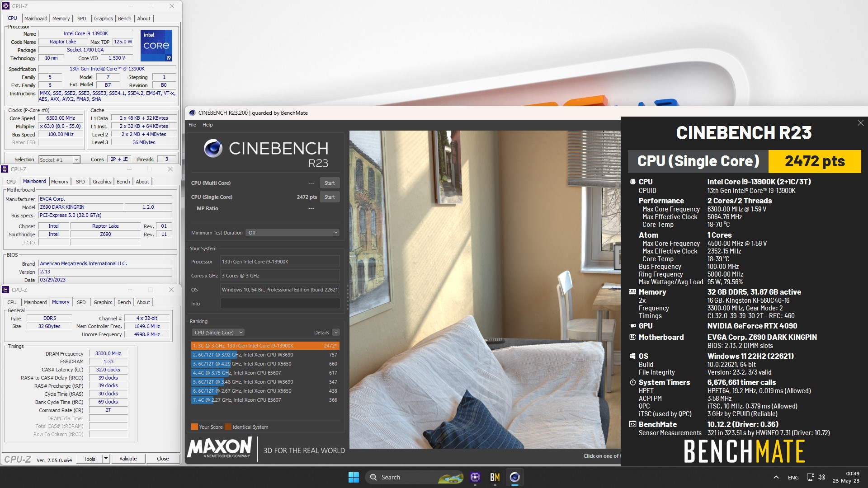Open clock and date in taskbar
This screenshot has height=488, width=868.
pyautogui.click(x=846, y=477)
